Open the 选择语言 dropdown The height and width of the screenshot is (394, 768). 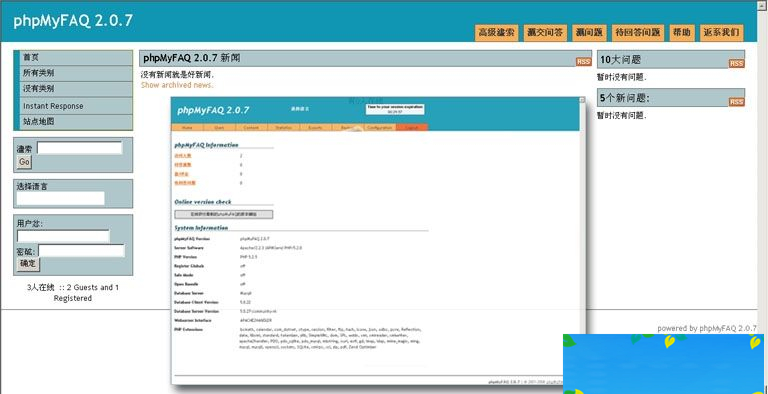pos(61,198)
